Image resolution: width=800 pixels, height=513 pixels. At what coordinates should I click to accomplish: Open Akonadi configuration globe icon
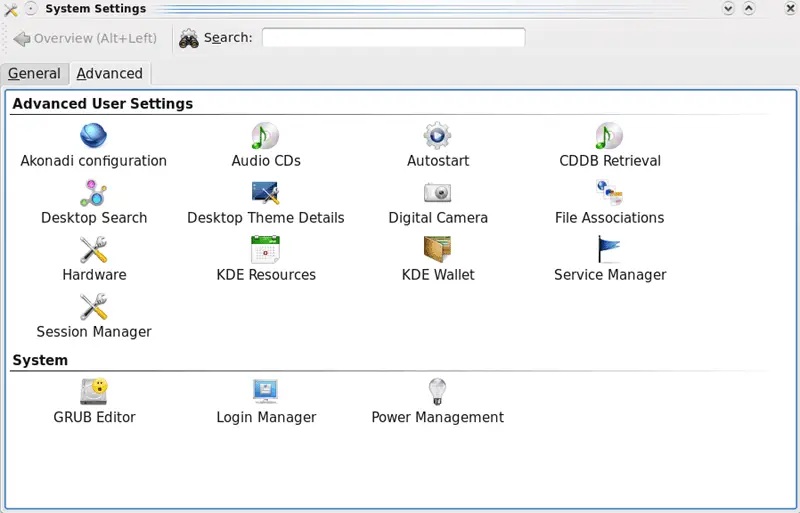tap(93, 136)
